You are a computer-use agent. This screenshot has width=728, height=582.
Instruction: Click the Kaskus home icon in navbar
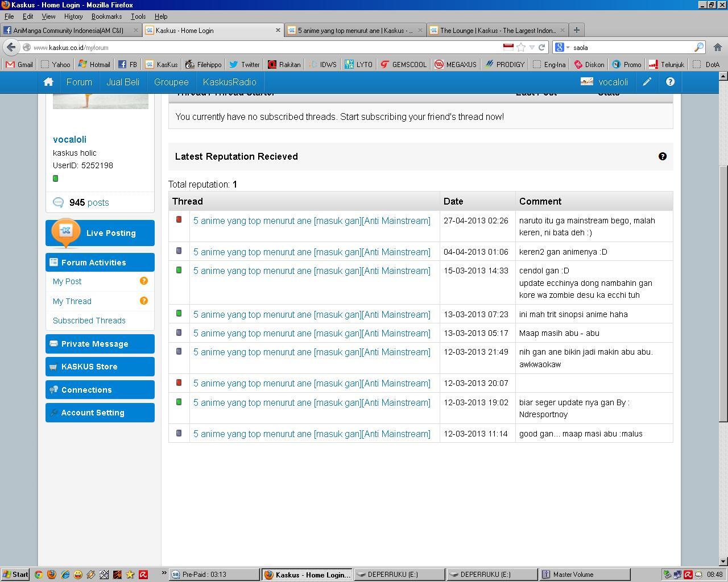point(48,82)
